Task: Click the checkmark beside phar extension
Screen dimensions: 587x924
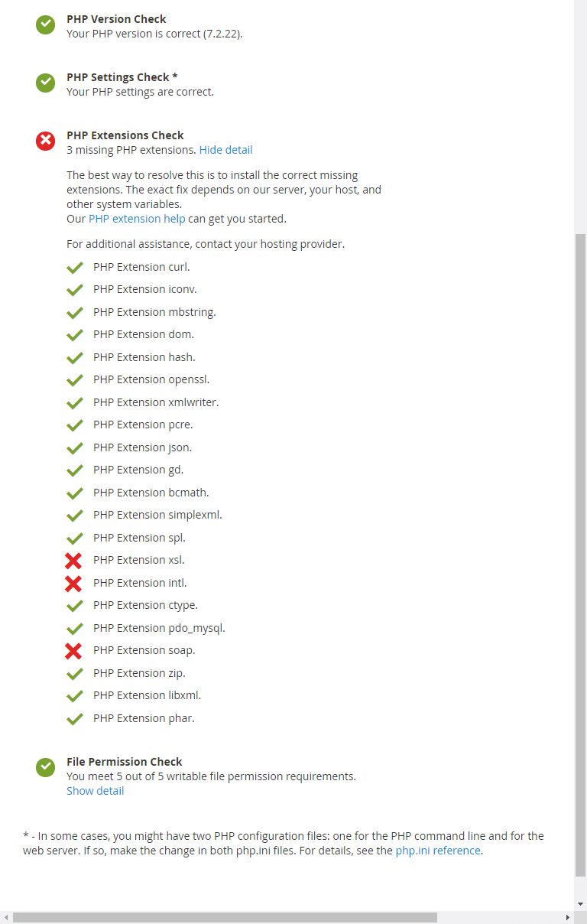Action: click(x=74, y=719)
